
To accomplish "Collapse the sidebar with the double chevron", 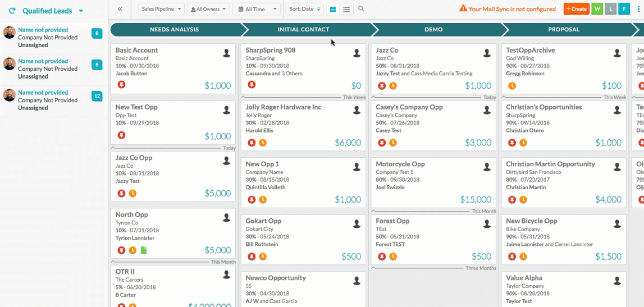I will [120, 9].
